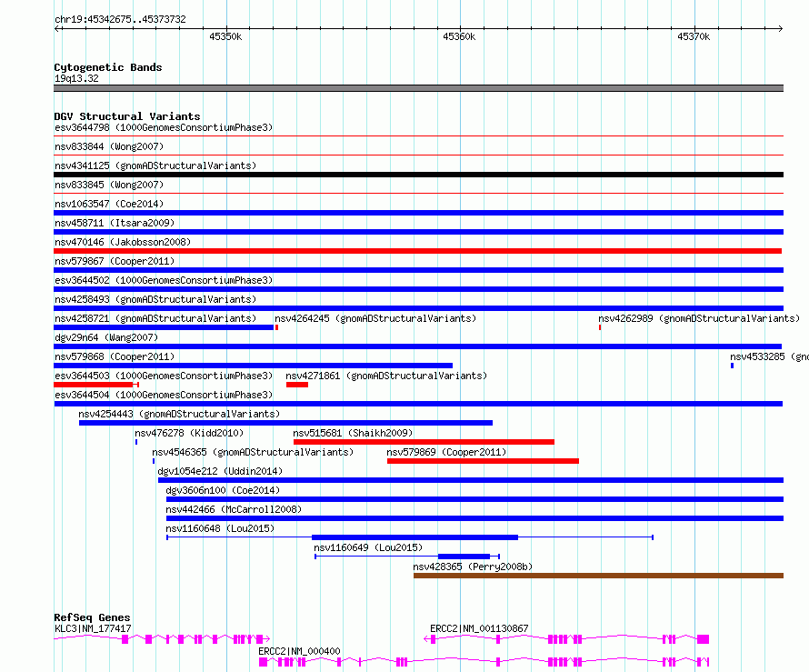The width and height of the screenshot is (809, 672).
Task: Click ERCC2|NM_001130867 gene label
Action: point(479,628)
